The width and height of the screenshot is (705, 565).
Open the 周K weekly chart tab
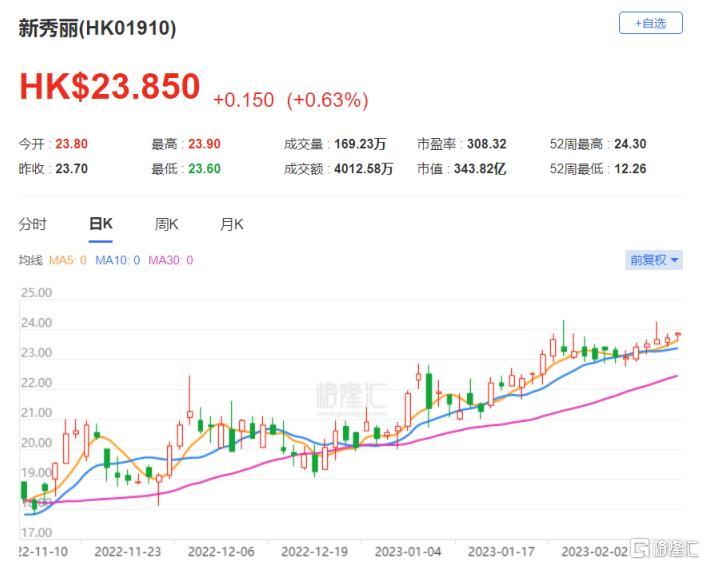pos(166,224)
